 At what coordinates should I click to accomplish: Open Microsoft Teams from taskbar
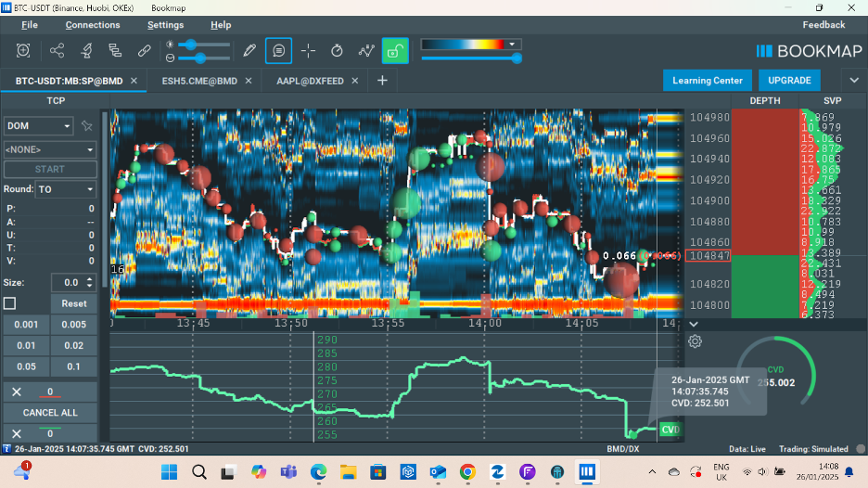(288, 472)
